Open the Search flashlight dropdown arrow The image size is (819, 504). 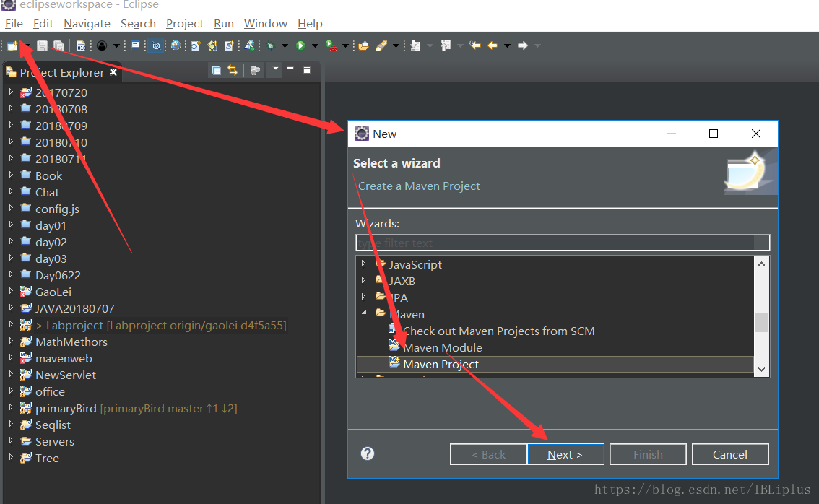click(396, 46)
